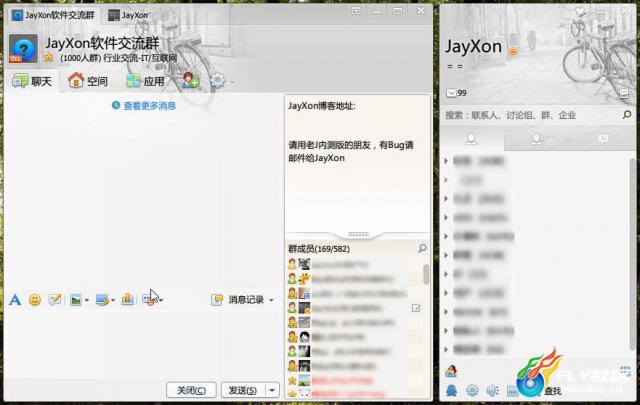Open the groups tab in main panel
This screenshot has height=405, width=640.
click(x=537, y=139)
